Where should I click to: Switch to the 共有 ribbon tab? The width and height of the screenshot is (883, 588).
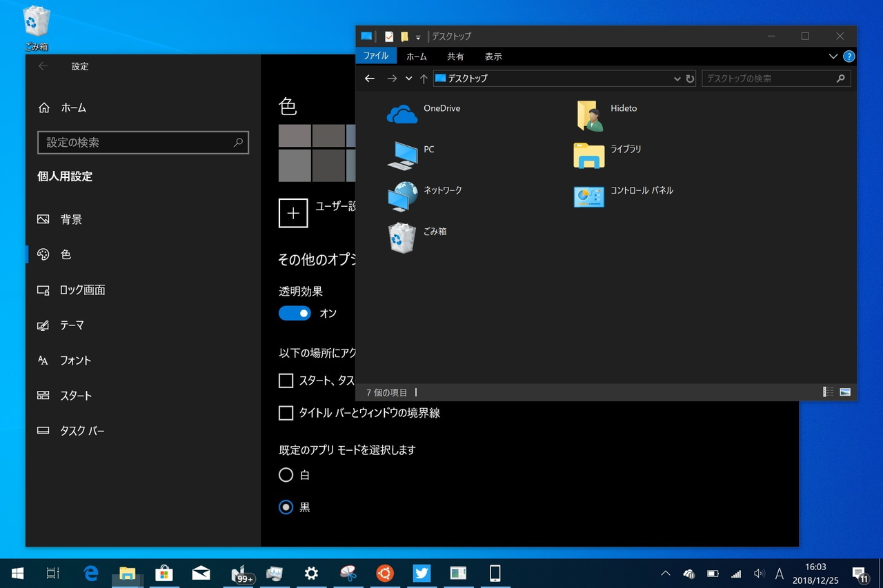click(455, 57)
